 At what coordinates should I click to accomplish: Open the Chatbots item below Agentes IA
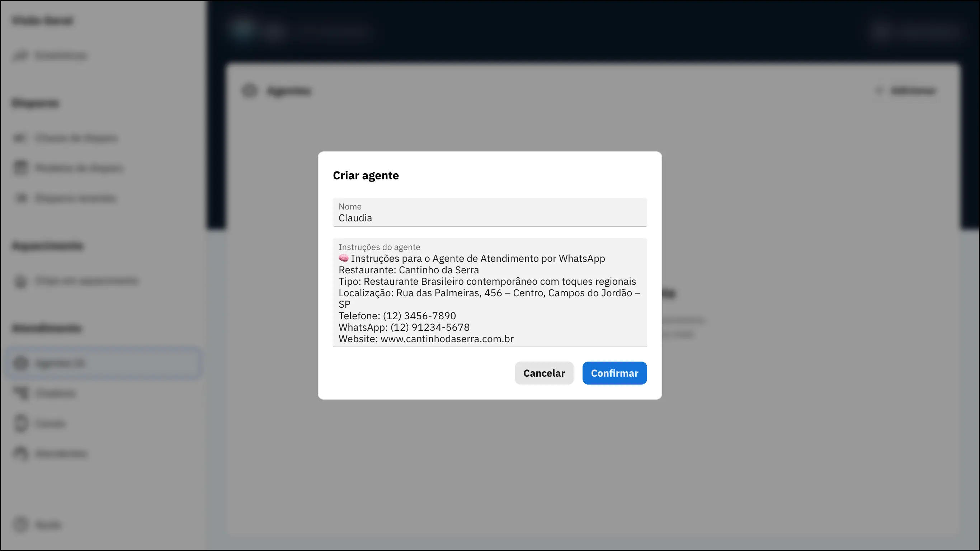tap(56, 393)
